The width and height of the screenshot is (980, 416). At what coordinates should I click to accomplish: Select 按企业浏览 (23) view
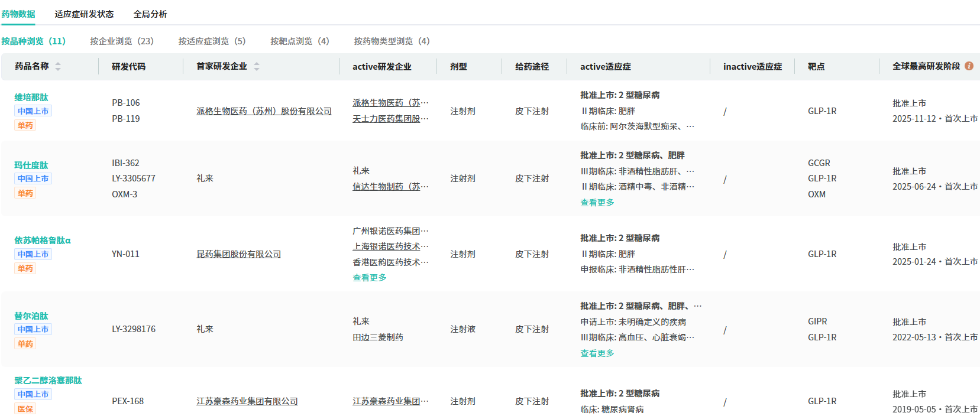tap(121, 41)
